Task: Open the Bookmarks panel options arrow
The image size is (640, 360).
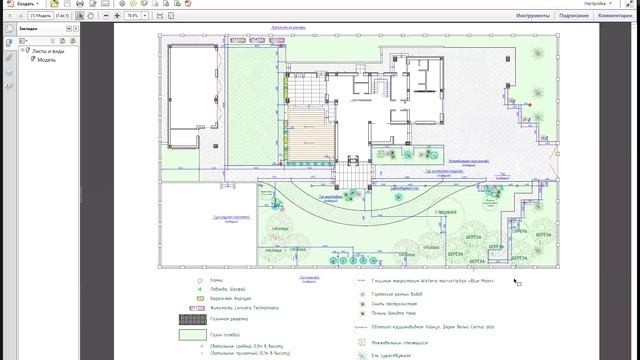Action: tap(76, 29)
